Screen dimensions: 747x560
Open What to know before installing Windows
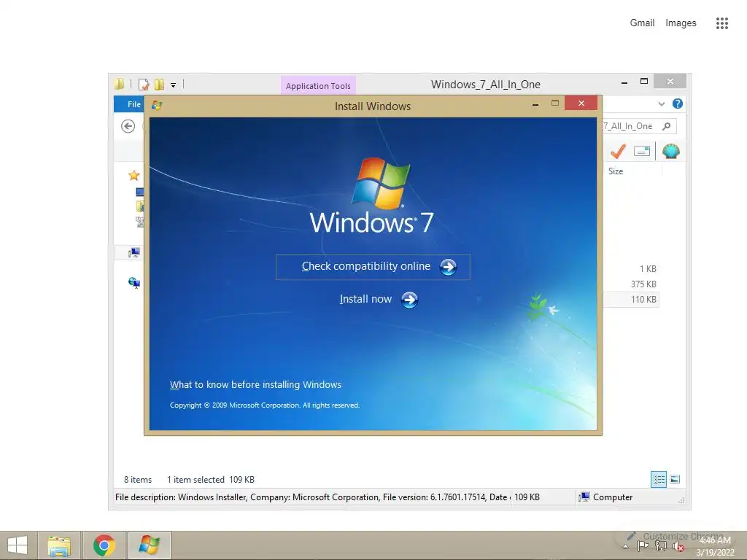(255, 385)
